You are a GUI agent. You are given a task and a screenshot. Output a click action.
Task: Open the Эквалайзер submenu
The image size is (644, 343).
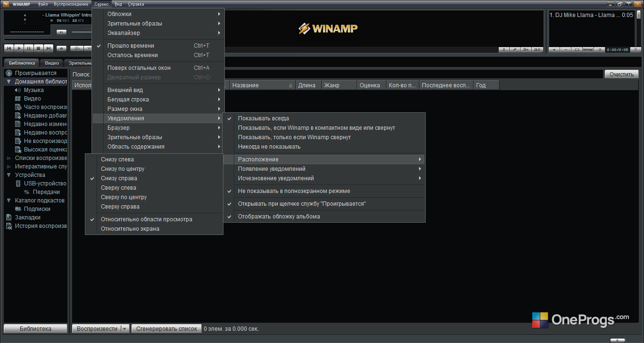point(158,33)
